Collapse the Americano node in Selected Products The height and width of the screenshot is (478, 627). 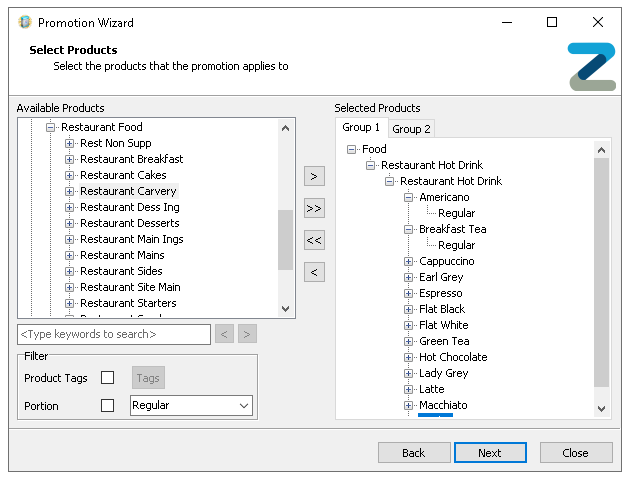(x=409, y=197)
